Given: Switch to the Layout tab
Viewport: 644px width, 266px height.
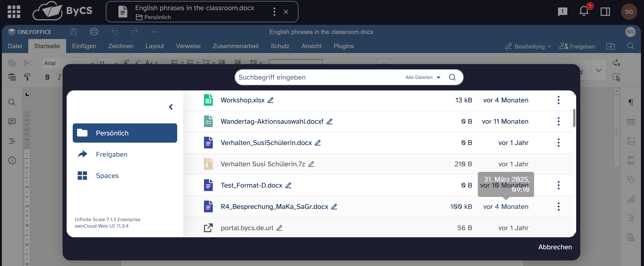Looking at the screenshot, I should 155,46.
